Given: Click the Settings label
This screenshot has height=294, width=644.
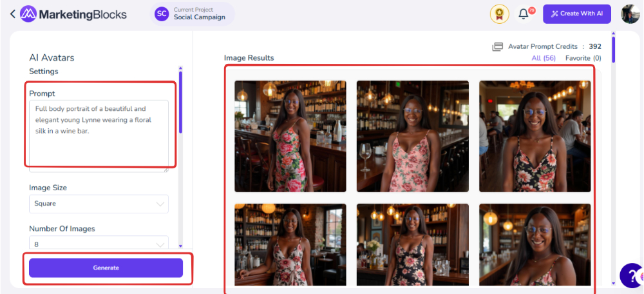Looking at the screenshot, I should point(44,71).
